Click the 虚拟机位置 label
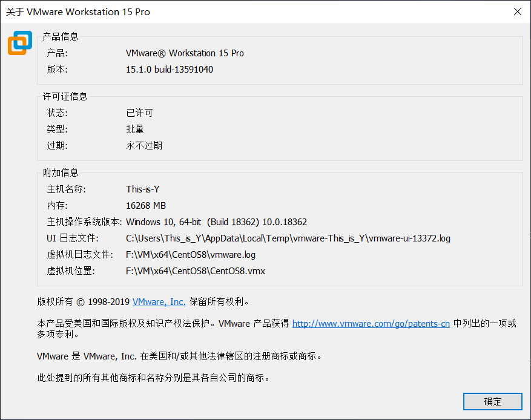The height and width of the screenshot is (420, 531). (x=71, y=271)
